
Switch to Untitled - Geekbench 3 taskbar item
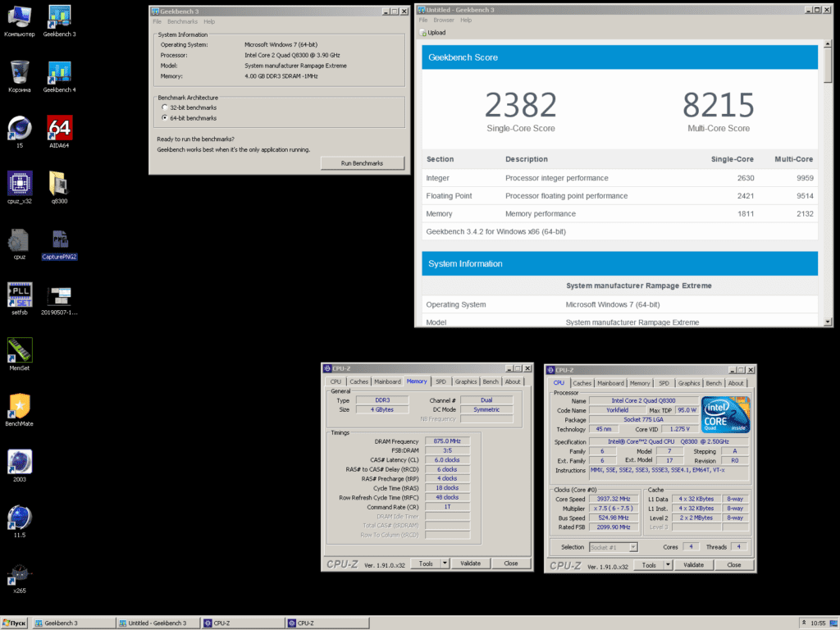(158, 623)
